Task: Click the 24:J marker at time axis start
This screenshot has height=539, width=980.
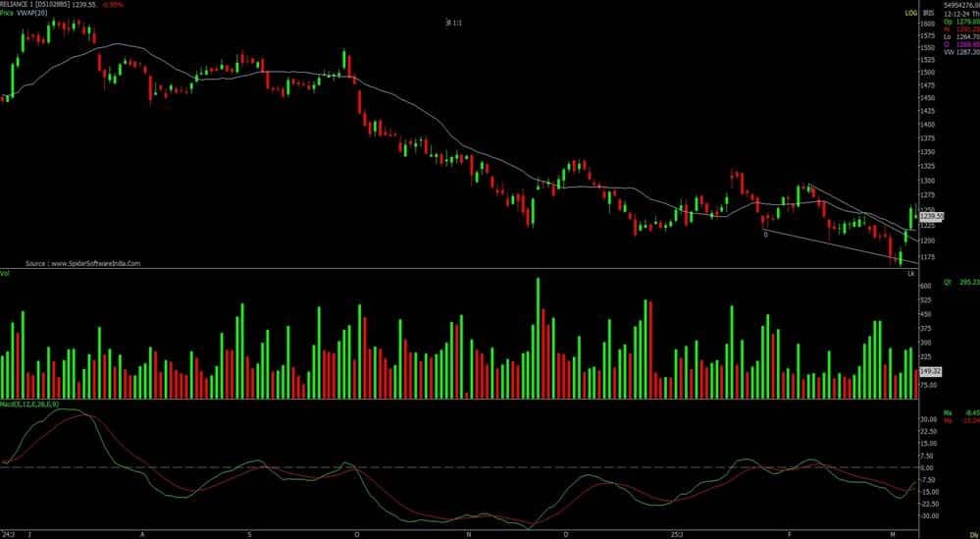Action: pos(8,535)
